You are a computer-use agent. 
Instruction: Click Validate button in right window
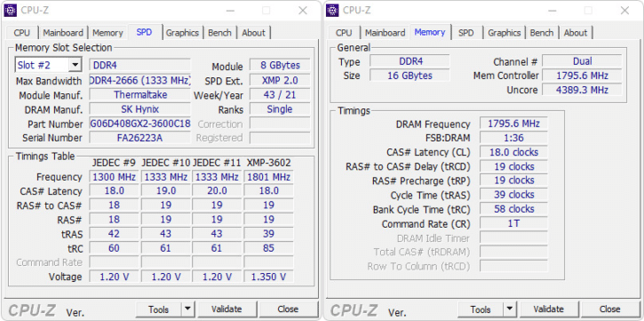click(549, 309)
